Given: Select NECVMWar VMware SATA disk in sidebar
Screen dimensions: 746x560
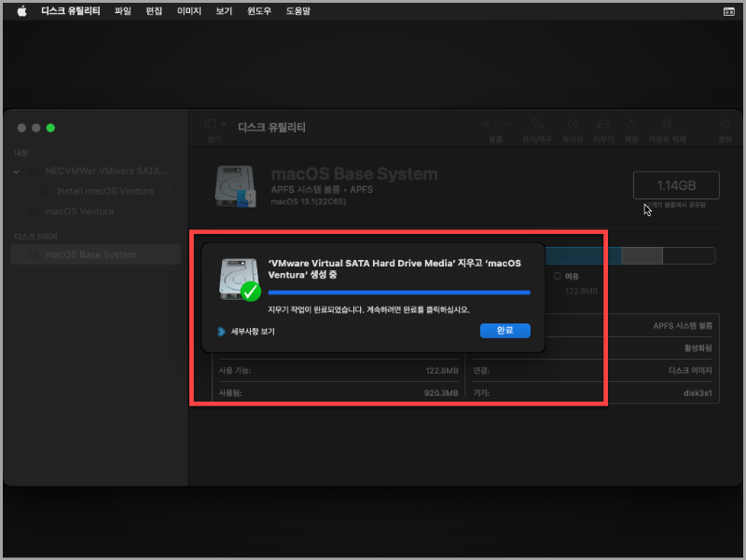Looking at the screenshot, I should (97, 171).
